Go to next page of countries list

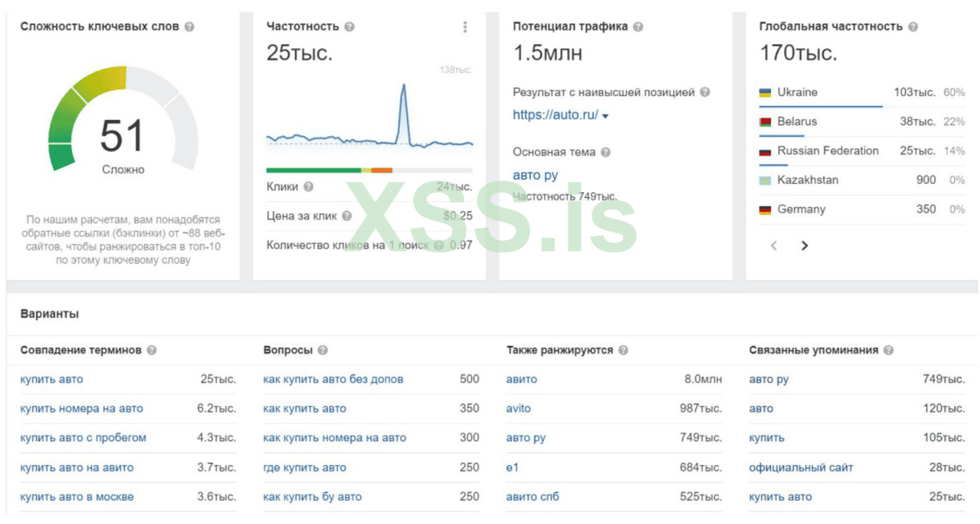[x=805, y=246]
